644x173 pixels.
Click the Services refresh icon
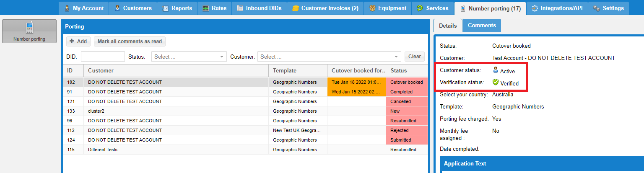click(x=420, y=8)
